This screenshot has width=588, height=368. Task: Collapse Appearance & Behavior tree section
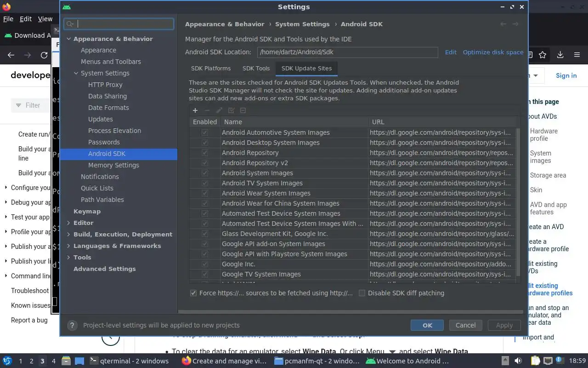68,39
